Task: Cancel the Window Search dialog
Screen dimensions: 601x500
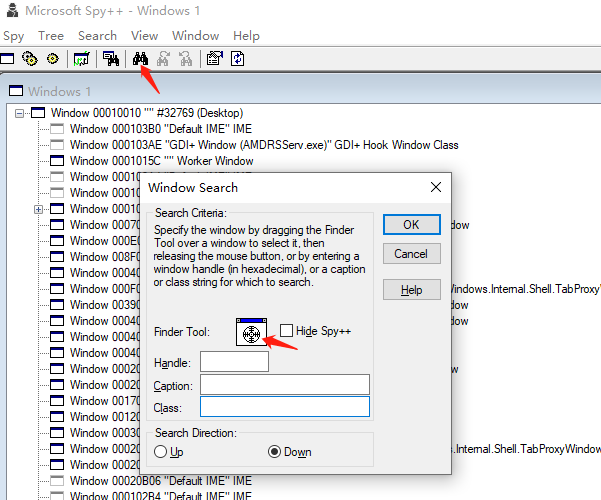Action: pos(412,253)
